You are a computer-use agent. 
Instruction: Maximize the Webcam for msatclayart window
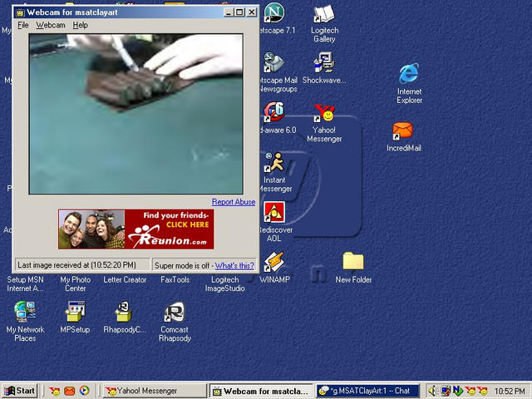[x=239, y=13]
